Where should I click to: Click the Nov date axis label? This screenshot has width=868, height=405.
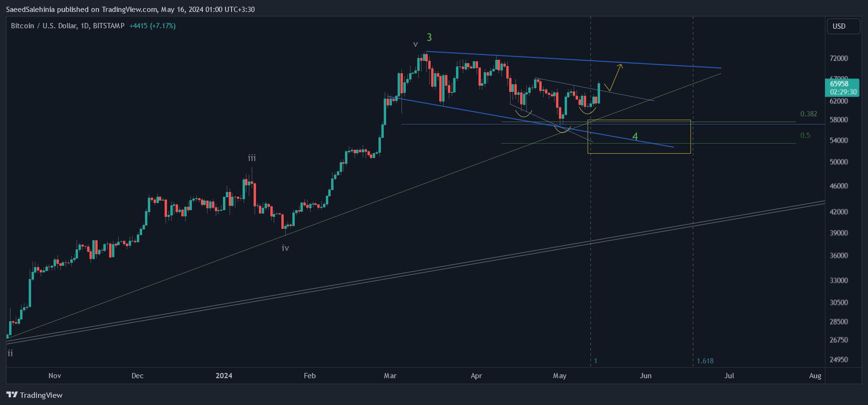(55, 376)
